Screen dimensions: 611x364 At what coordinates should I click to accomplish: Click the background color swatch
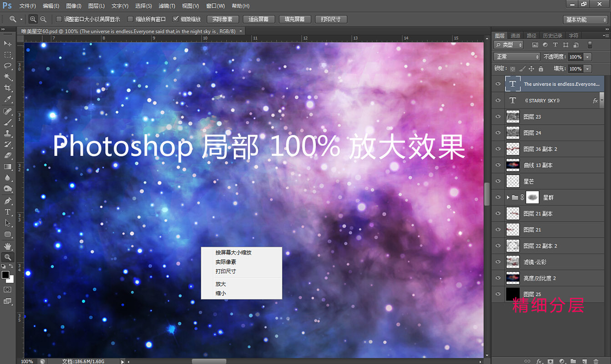[x=11, y=279]
